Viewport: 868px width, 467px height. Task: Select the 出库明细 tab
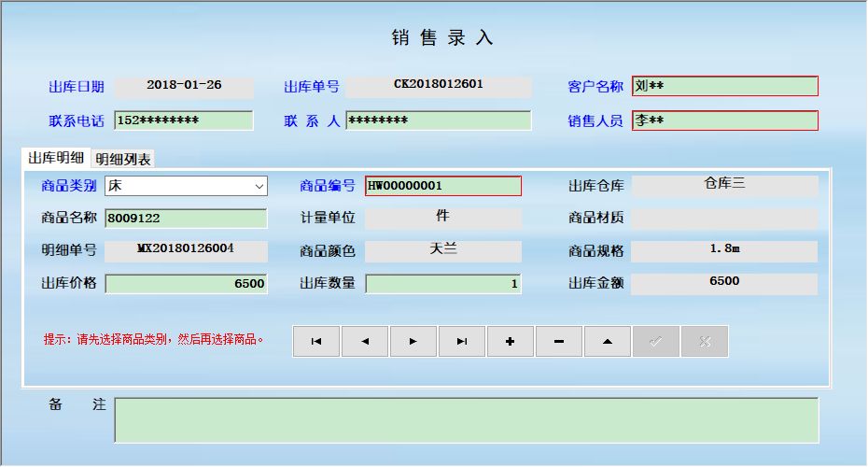(56, 158)
